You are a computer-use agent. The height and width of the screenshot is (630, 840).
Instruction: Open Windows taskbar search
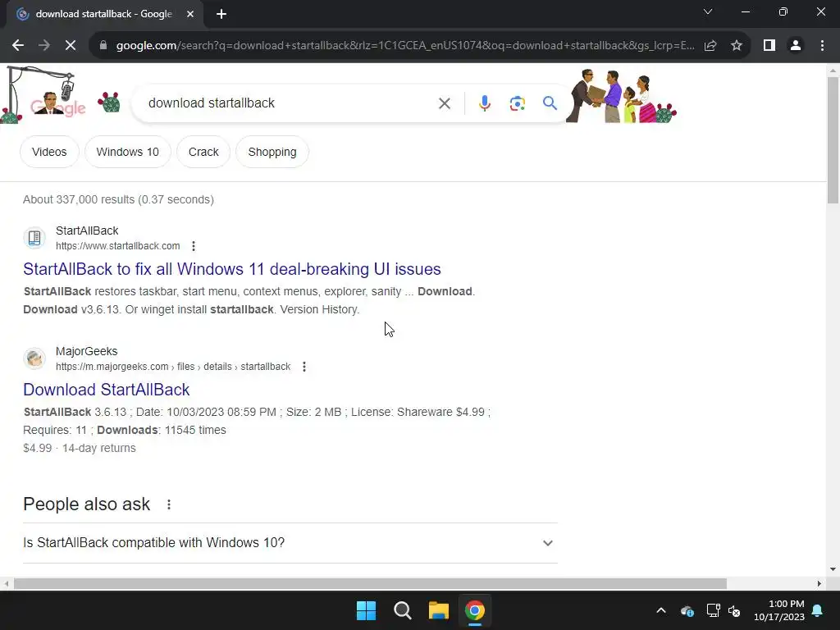click(402, 610)
